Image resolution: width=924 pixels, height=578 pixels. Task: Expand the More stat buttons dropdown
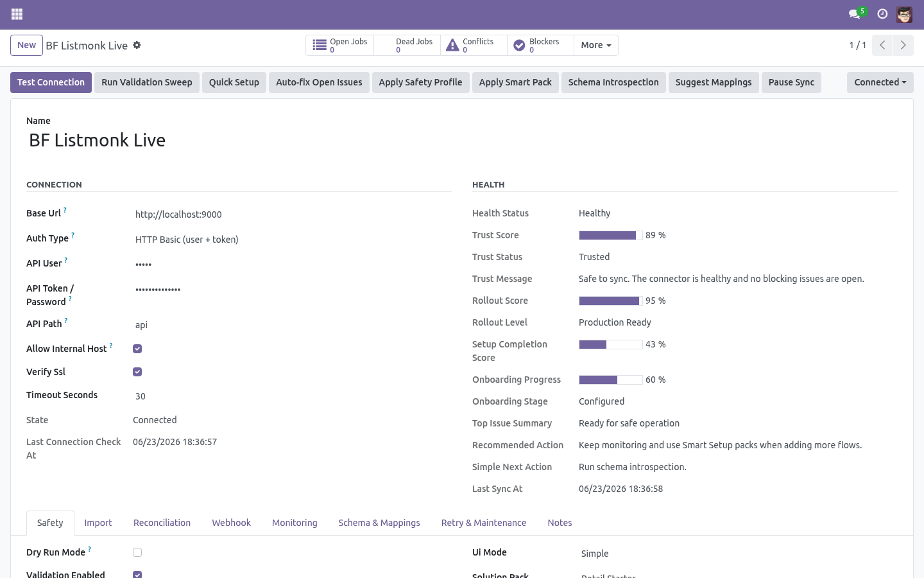coord(596,45)
